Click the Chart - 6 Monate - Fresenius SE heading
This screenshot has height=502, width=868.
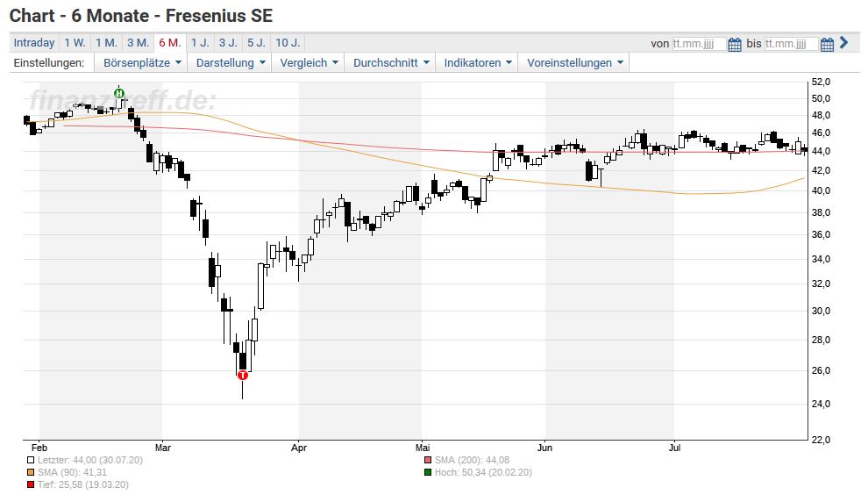141,16
